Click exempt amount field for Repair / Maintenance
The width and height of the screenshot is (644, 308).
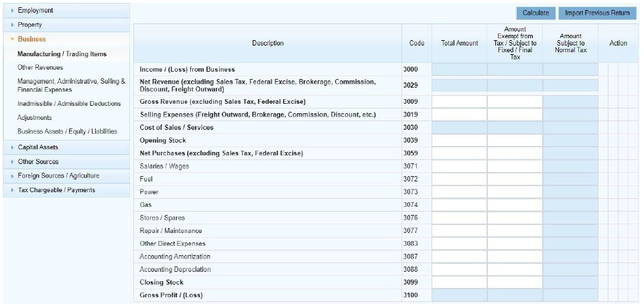point(515,231)
